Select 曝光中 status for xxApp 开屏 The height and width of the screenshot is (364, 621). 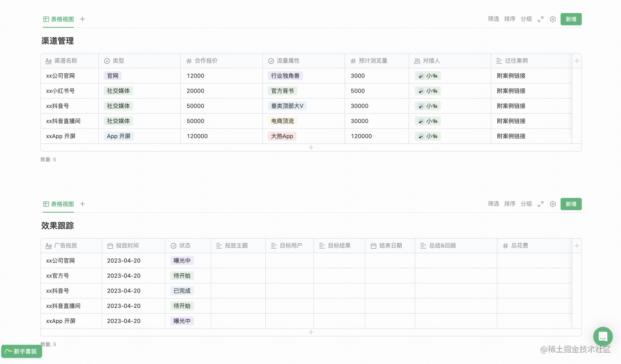click(182, 321)
